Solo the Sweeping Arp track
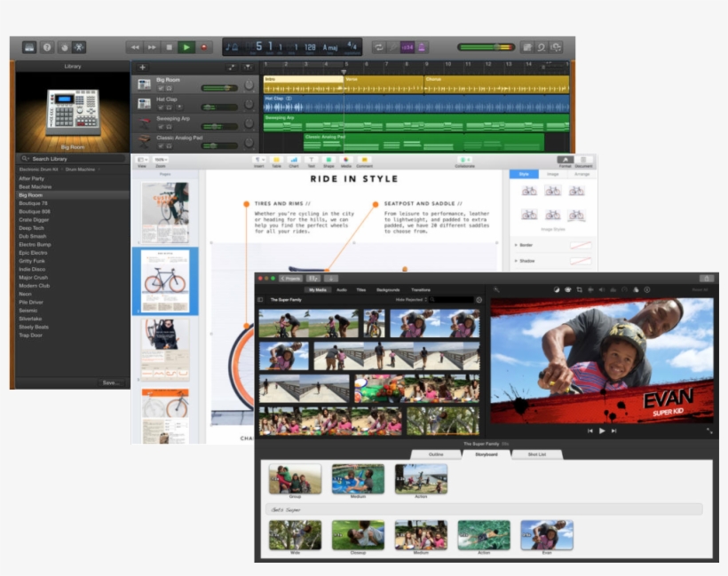The height and width of the screenshot is (576, 728). pos(169,126)
